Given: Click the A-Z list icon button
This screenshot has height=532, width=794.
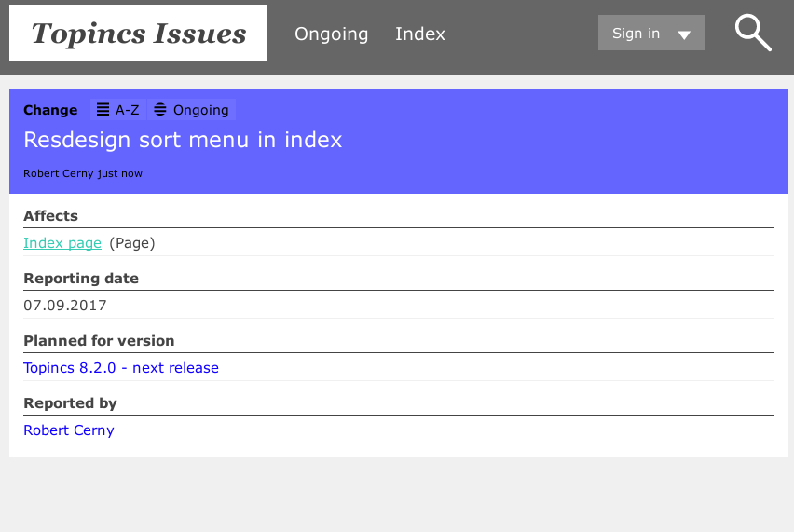Looking at the screenshot, I should pos(118,110).
